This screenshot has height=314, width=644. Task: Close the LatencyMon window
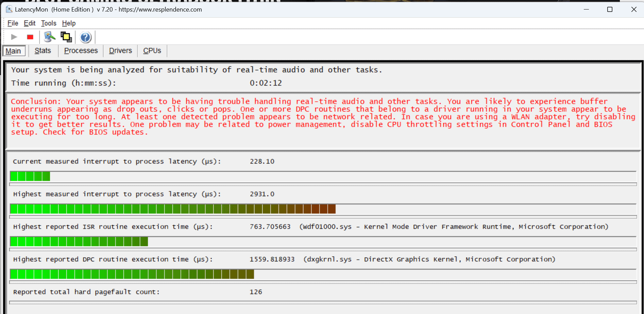coord(634,9)
